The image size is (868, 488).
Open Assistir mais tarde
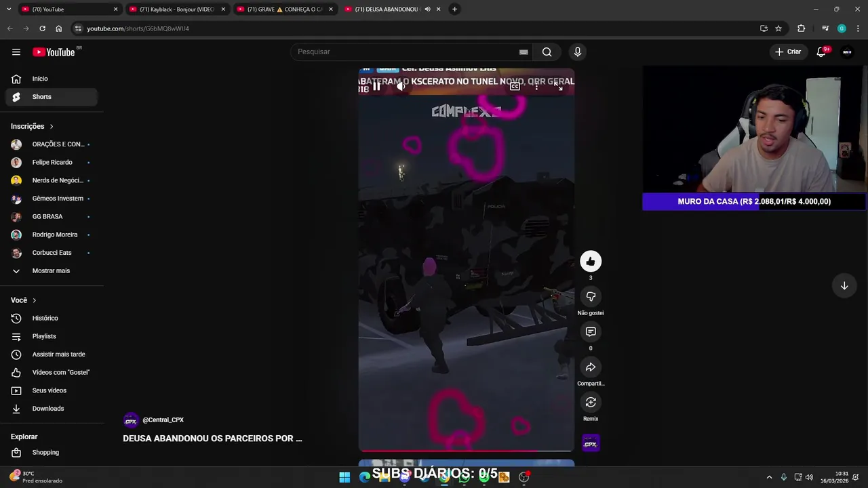52,354
